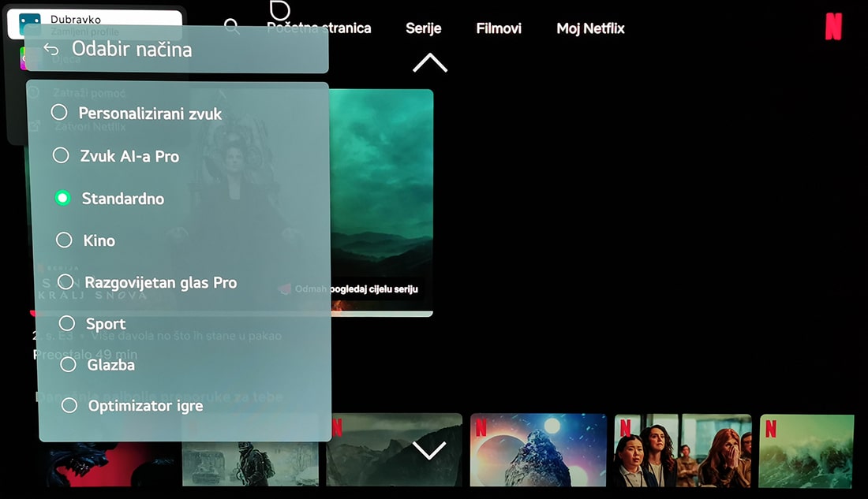Click the back arrow beside Odabir načina

click(x=51, y=50)
